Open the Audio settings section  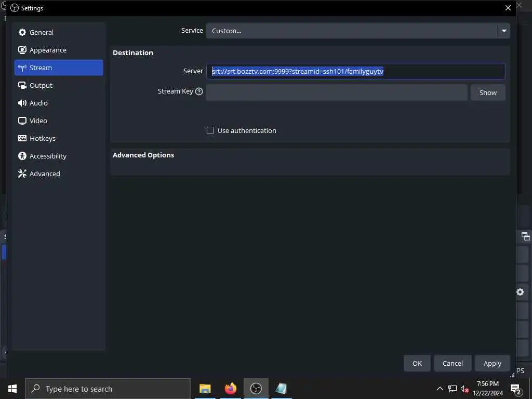(x=58, y=103)
